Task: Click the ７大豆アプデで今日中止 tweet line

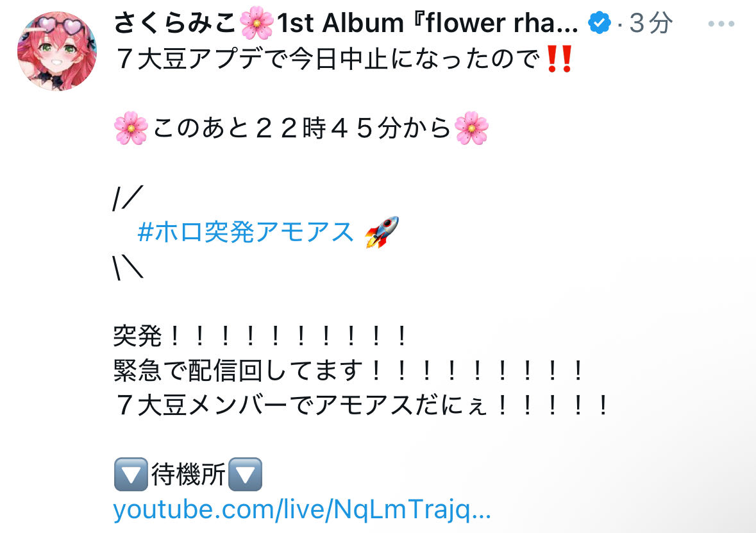Action: tap(343, 60)
